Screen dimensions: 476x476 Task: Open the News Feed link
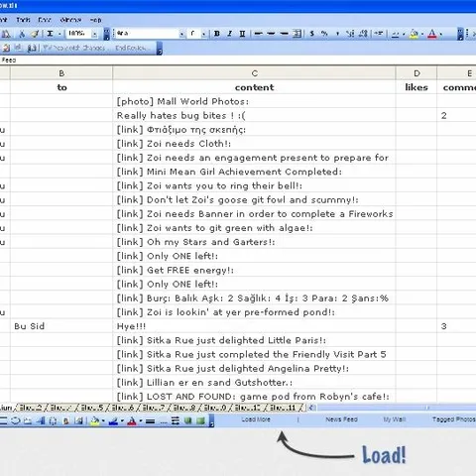[x=341, y=419]
